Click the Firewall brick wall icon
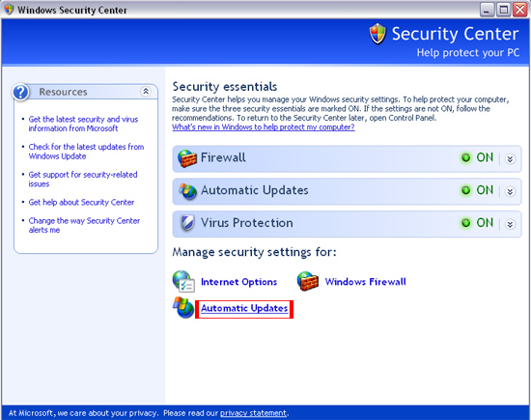This screenshot has width=531, height=420. click(x=187, y=158)
